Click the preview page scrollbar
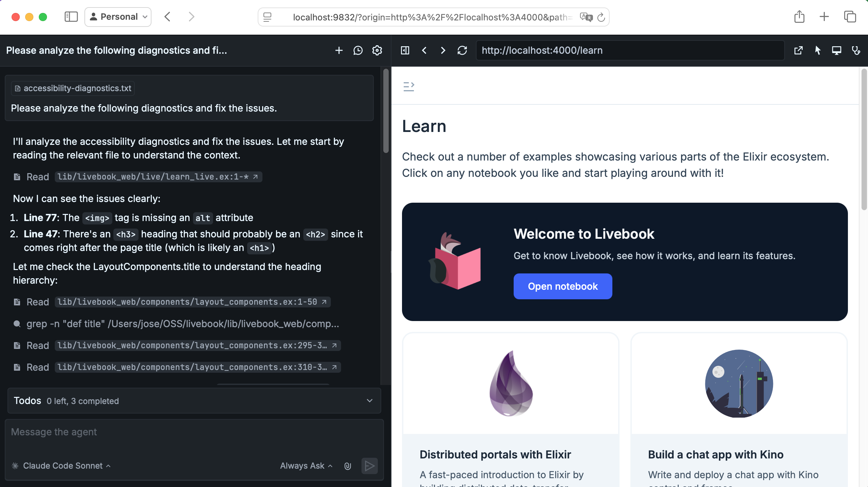868x487 pixels. 864,139
